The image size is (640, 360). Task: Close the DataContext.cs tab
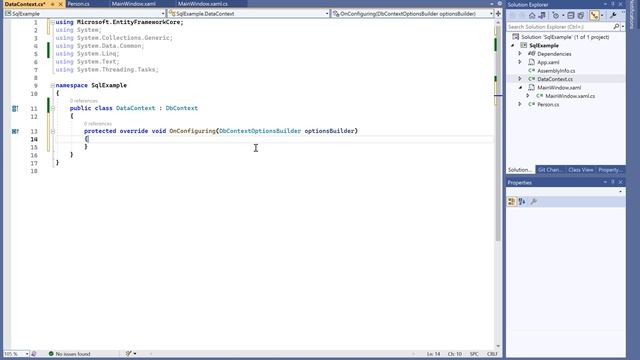[60, 4]
